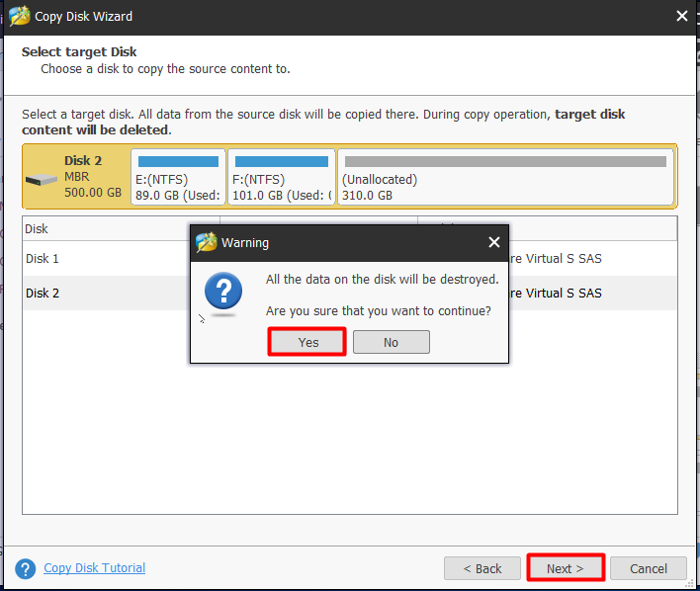The image size is (700, 591).
Task: Confirm the warning by clicking Yes
Action: click(x=307, y=342)
